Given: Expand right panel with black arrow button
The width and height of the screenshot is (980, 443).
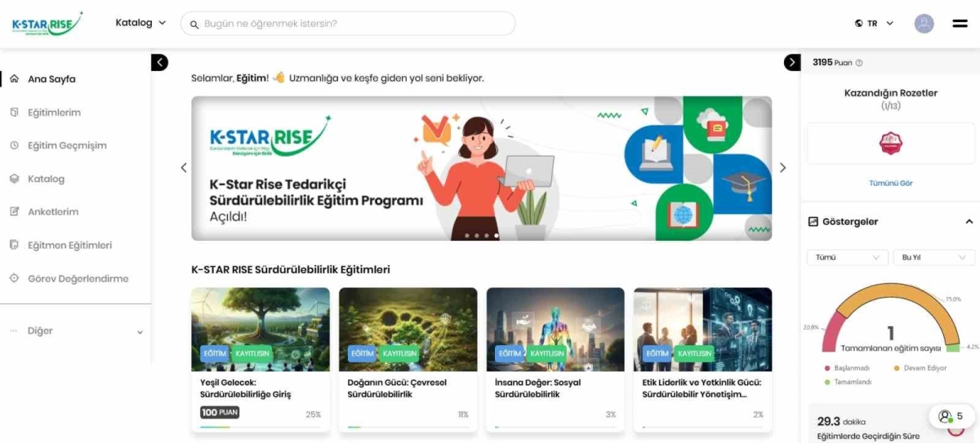Looking at the screenshot, I should pos(792,62).
